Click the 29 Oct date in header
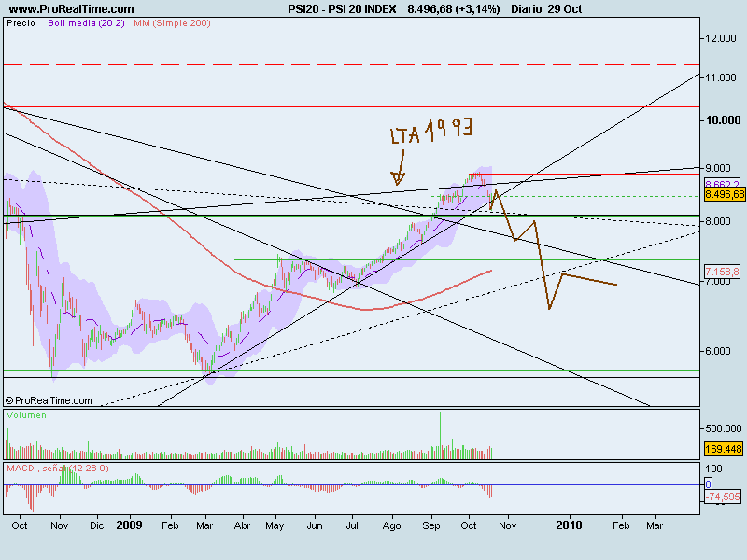This screenshot has width=747, height=560. (565, 9)
